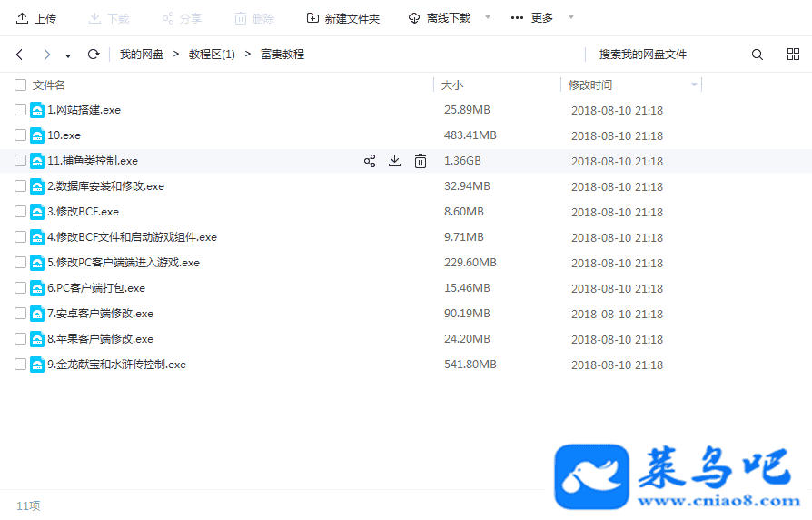Click the refresh icon in navigation bar

[94, 55]
